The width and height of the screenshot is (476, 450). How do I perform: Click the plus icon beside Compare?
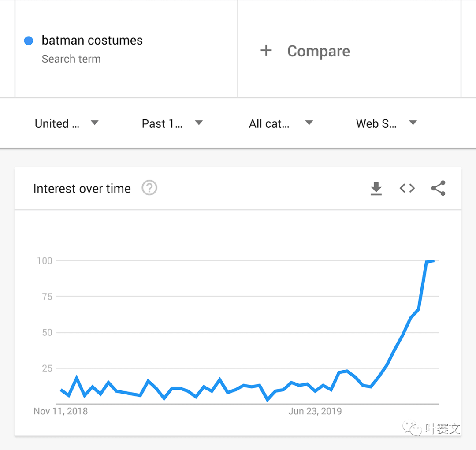tap(266, 50)
